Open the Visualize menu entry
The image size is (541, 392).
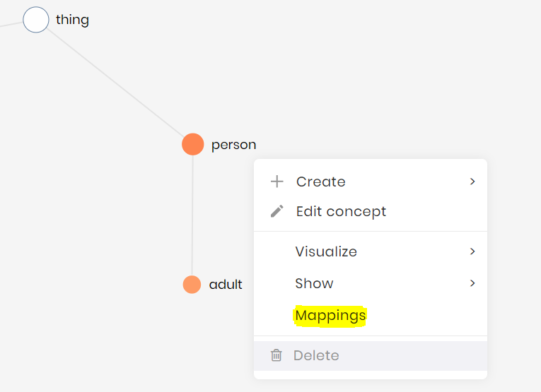pos(326,251)
